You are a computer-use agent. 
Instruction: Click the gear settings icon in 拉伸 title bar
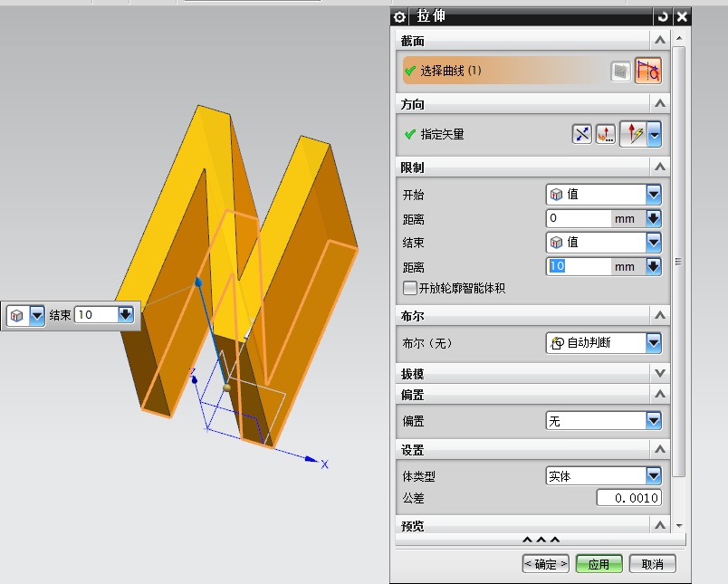399,17
